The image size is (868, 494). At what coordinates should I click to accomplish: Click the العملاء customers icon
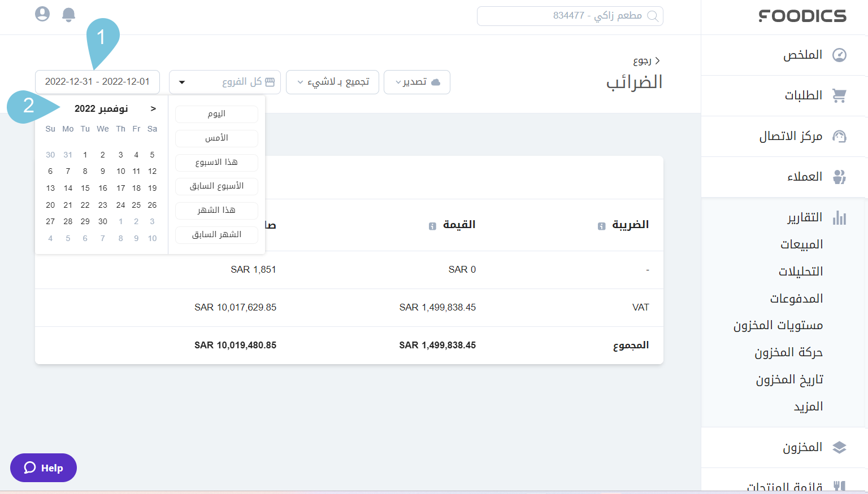pos(840,177)
